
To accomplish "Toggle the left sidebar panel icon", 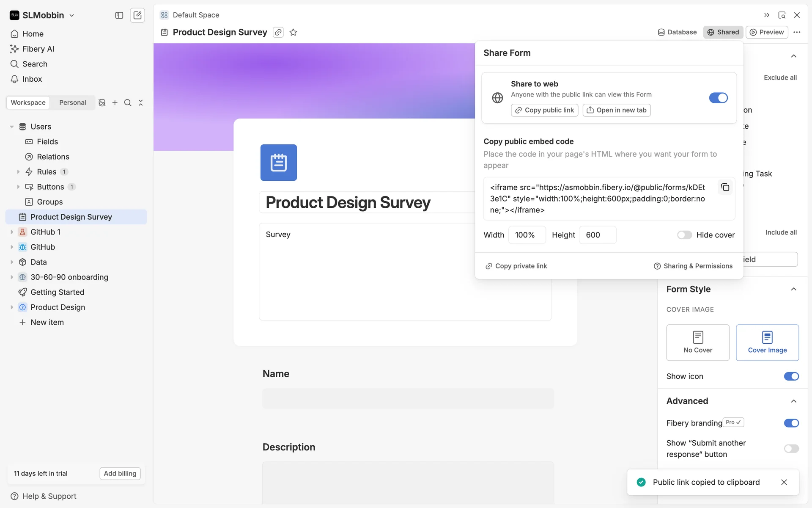I will pyautogui.click(x=119, y=15).
